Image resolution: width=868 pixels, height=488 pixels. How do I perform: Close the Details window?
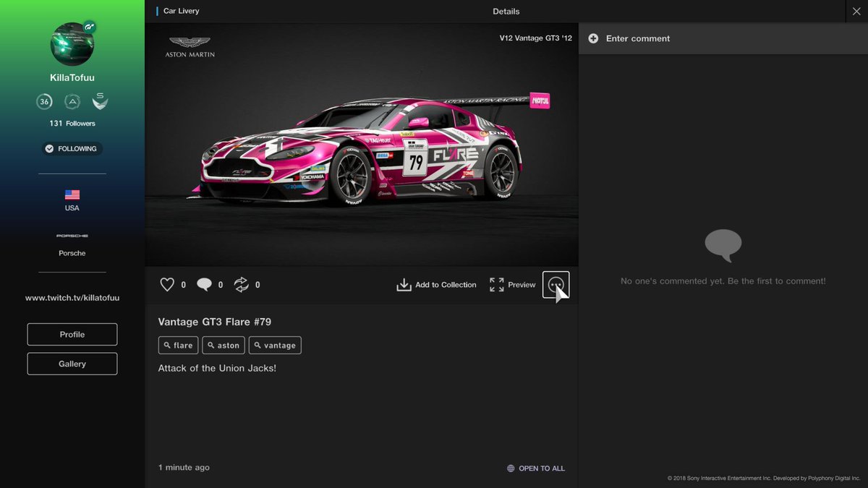point(856,11)
